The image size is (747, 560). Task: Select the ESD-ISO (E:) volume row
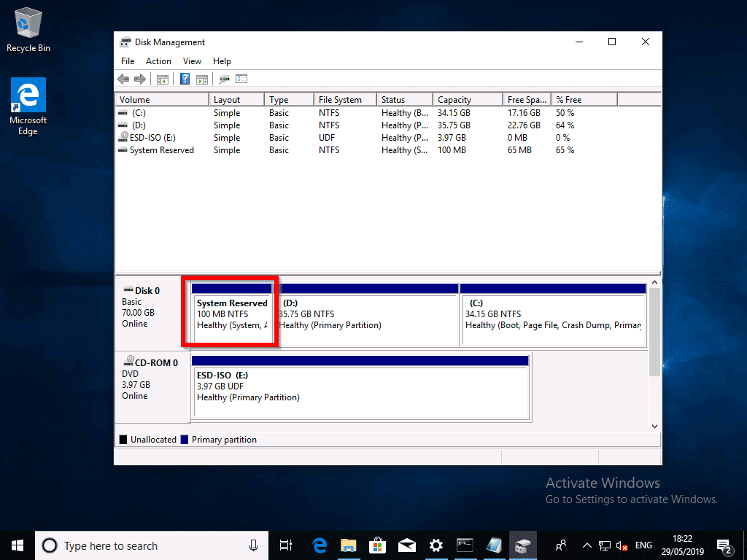coord(366,138)
